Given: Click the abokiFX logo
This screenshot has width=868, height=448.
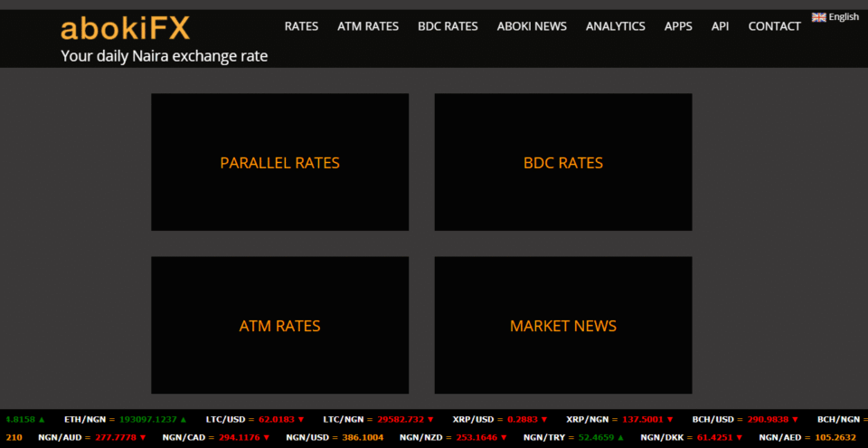Looking at the screenshot, I should [x=125, y=29].
